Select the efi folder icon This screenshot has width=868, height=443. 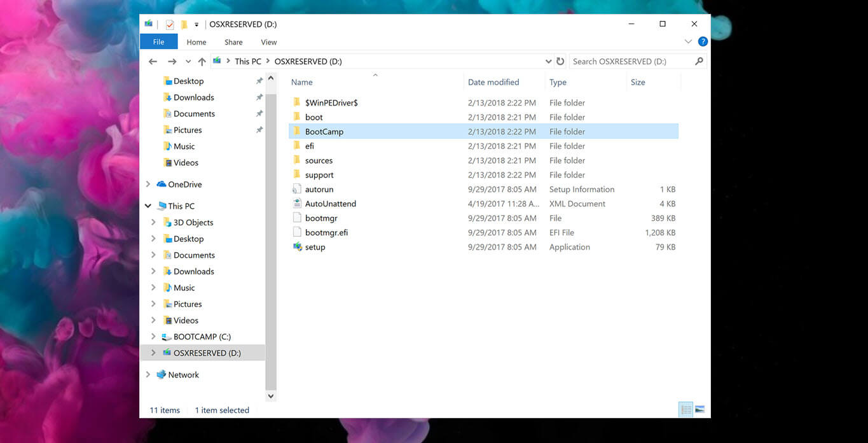[x=297, y=146]
